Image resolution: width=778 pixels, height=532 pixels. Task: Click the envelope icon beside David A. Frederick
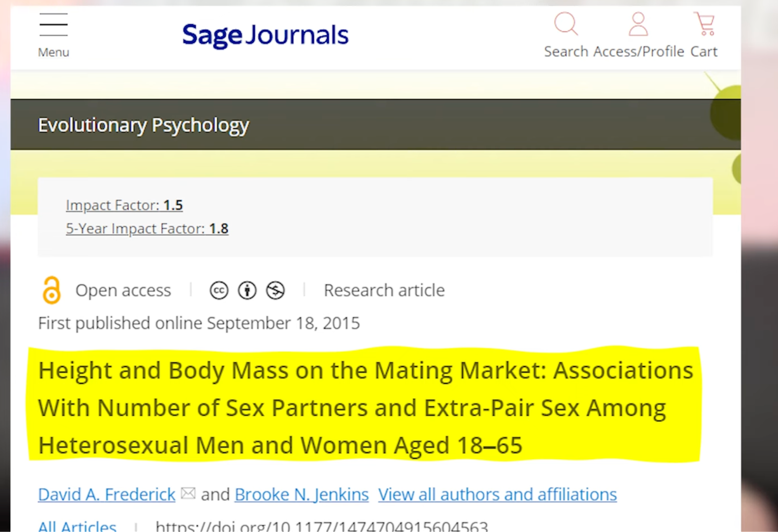click(x=188, y=494)
